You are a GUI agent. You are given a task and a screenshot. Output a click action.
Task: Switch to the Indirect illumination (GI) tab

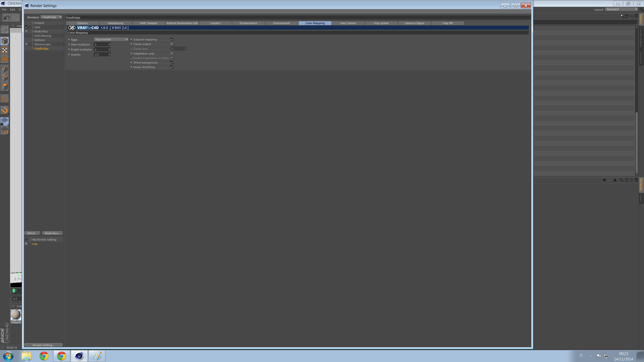182,23
